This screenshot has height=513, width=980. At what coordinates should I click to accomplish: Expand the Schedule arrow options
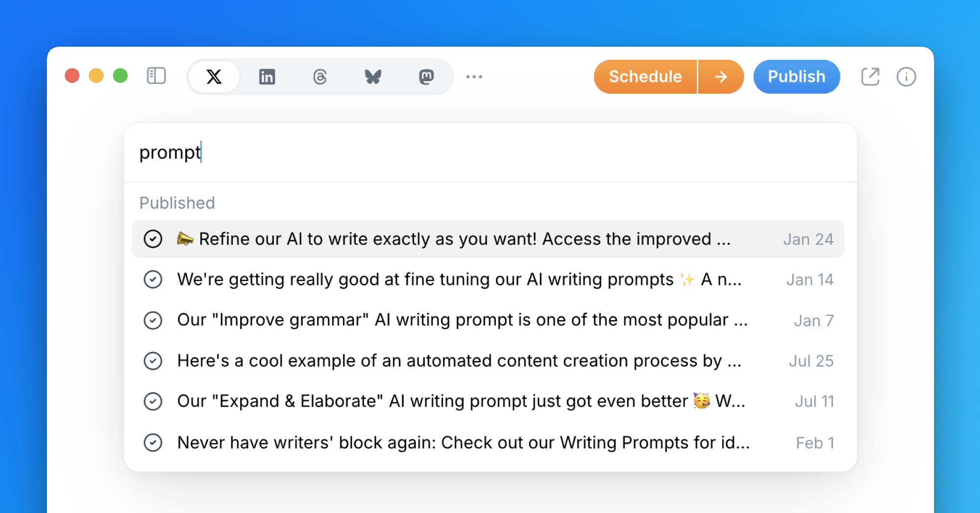click(721, 77)
